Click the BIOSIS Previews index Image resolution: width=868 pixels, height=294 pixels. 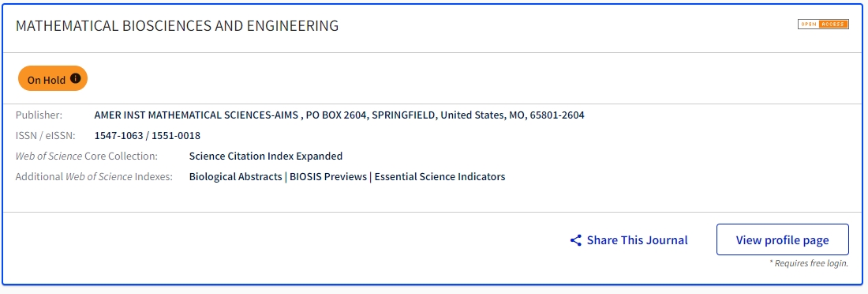328,177
